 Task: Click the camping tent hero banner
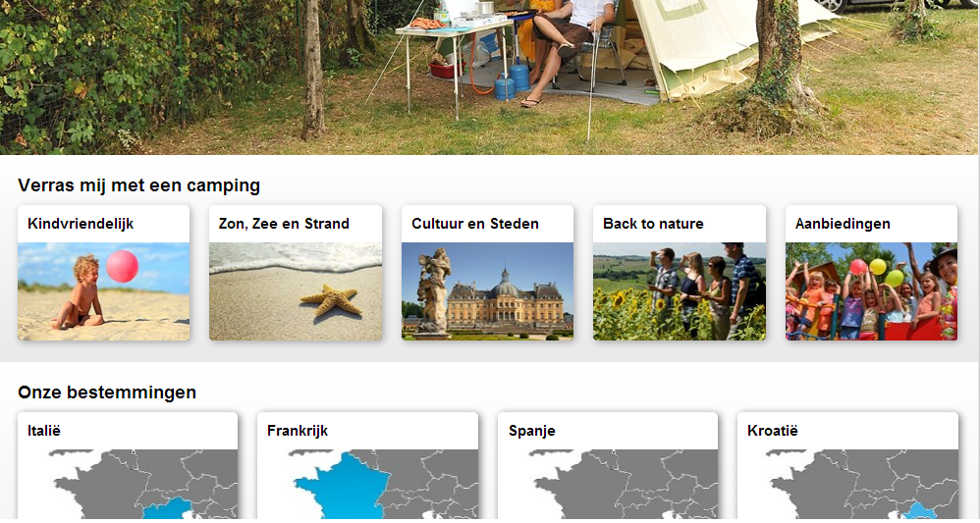pyautogui.click(x=489, y=78)
